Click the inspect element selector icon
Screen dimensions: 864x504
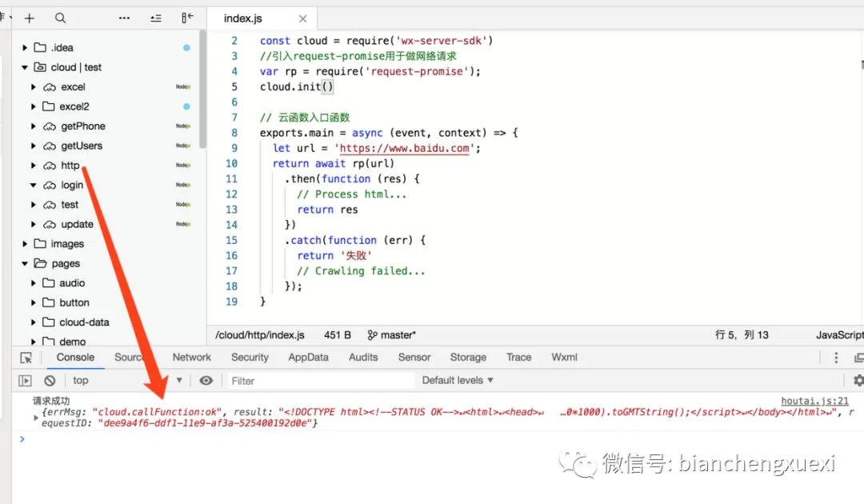point(26,358)
